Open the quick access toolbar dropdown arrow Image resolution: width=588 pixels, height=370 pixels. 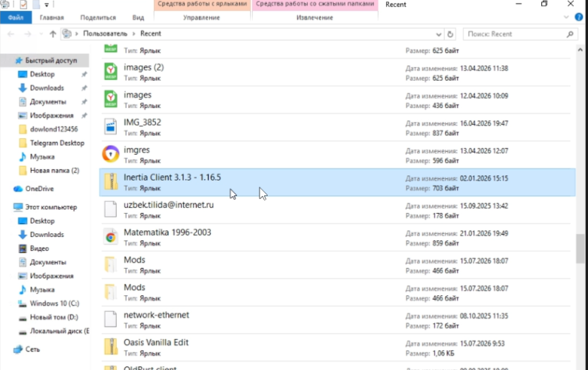pyautogui.click(x=47, y=5)
